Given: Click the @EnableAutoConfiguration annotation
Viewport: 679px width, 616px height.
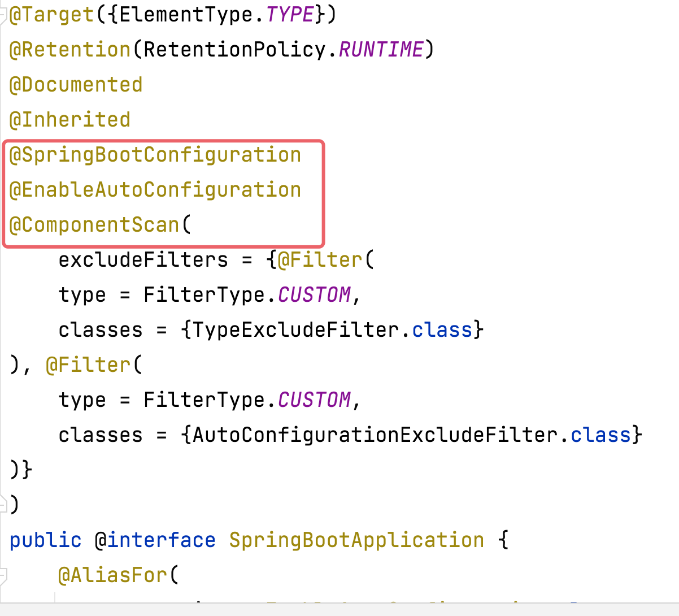Looking at the screenshot, I should 155,190.
